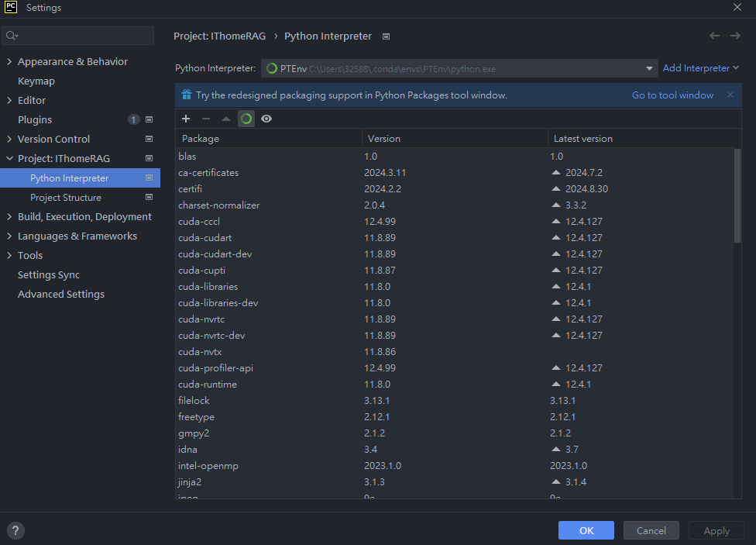Click the Version column header
Screen dimensions: 756x545
click(x=455, y=139)
